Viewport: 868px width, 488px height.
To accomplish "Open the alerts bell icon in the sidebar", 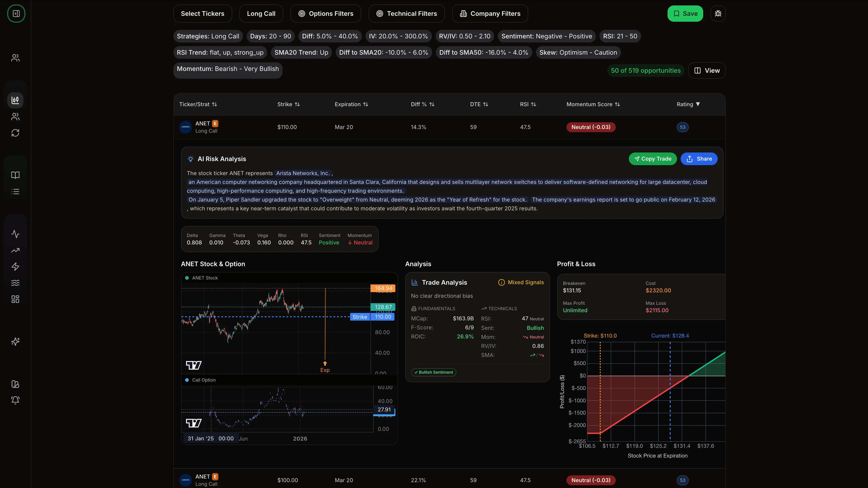I will tap(16, 400).
